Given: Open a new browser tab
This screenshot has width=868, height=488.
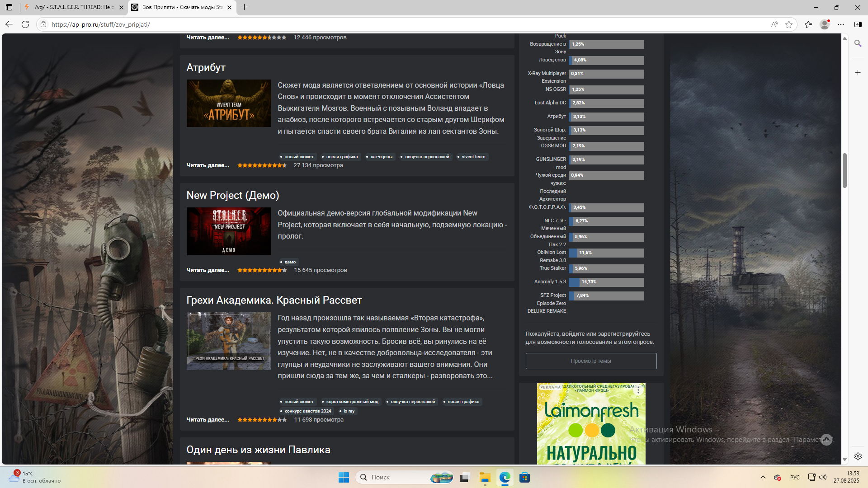Looking at the screenshot, I should [245, 7].
